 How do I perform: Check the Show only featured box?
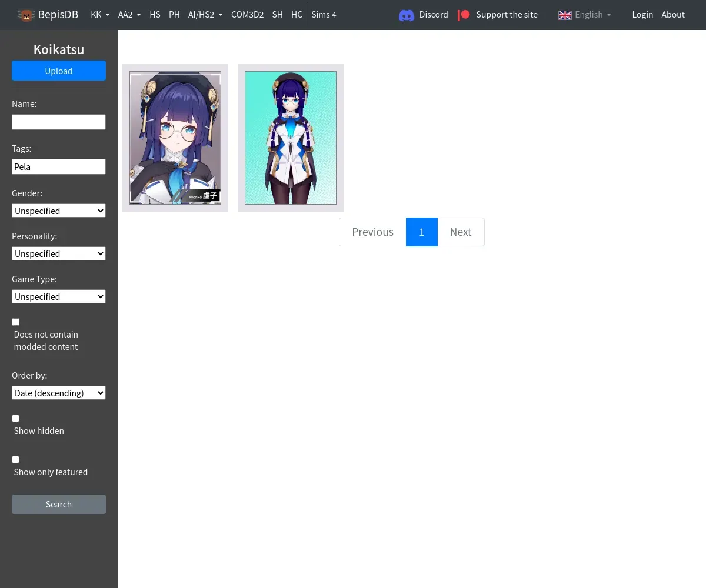pyautogui.click(x=16, y=459)
